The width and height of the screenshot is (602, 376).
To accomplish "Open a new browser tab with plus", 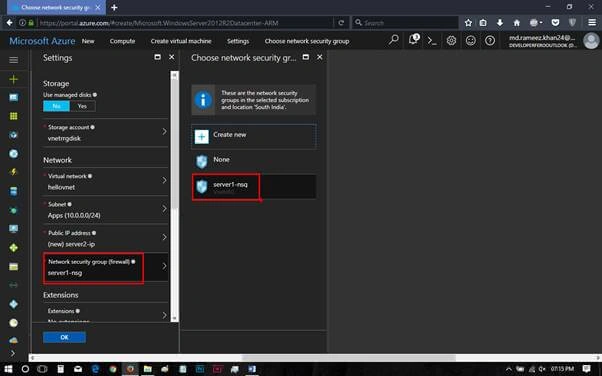I will 114,7.
